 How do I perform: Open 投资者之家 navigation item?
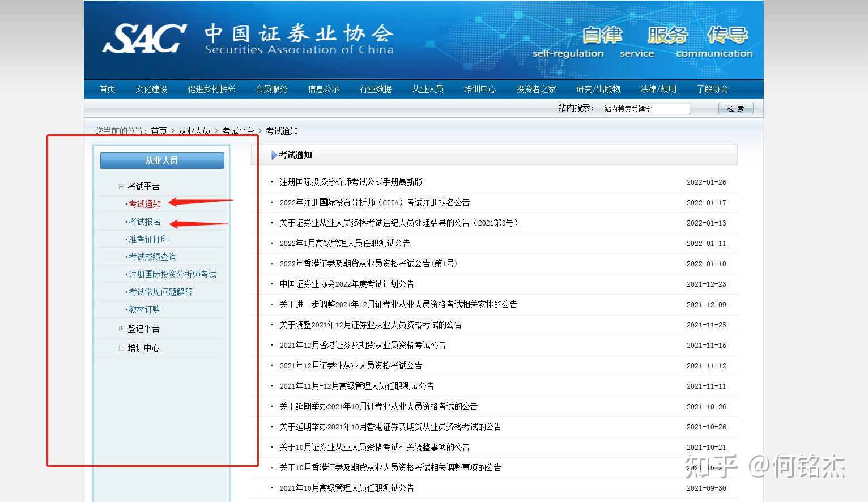[536, 89]
